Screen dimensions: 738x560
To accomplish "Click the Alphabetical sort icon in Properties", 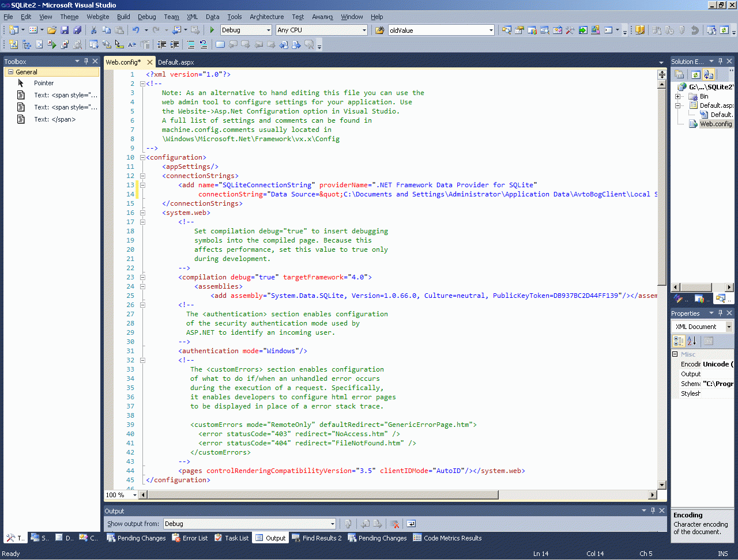I will tap(692, 341).
